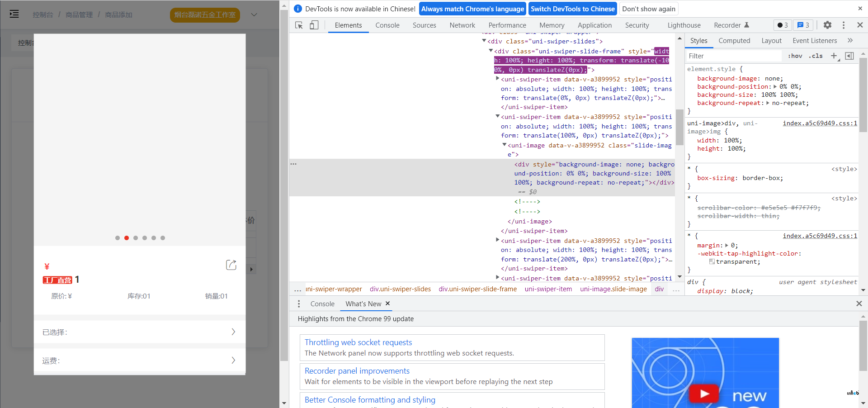Dismiss the DevTools language infobar
868x408 pixels.
[x=860, y=9]
